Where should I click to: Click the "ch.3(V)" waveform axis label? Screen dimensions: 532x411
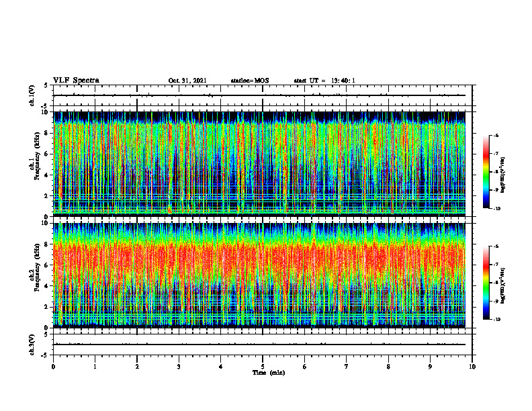pos(32,345)
